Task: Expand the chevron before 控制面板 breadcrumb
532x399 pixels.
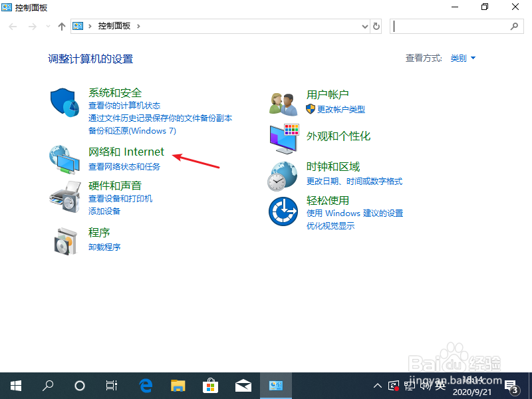Action: coord(90,26)
